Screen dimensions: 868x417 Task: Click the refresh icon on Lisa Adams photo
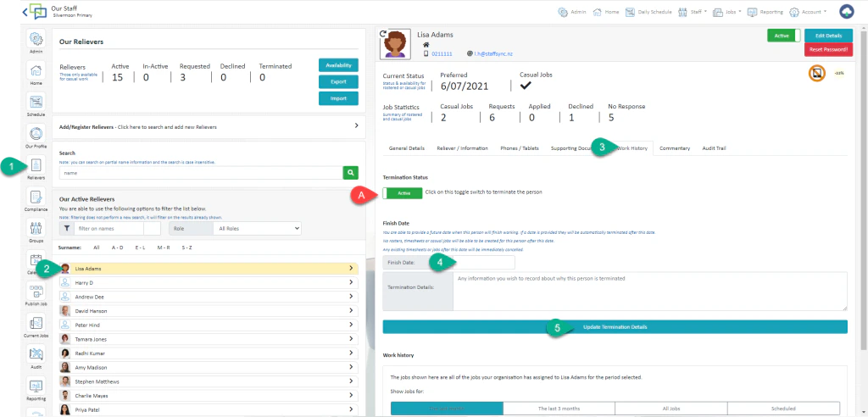(383, 33)
